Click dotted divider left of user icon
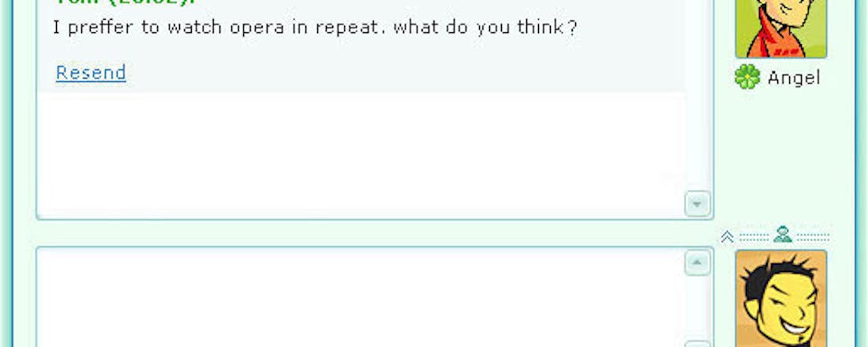Image resolution: width=868 pixels, height=347 pixels. pos(754,236)
